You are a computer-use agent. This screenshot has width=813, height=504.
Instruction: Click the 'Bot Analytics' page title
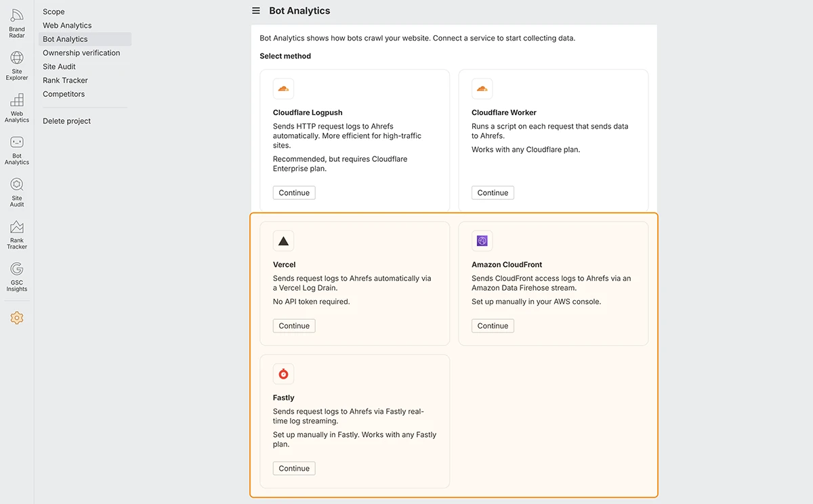299,11
